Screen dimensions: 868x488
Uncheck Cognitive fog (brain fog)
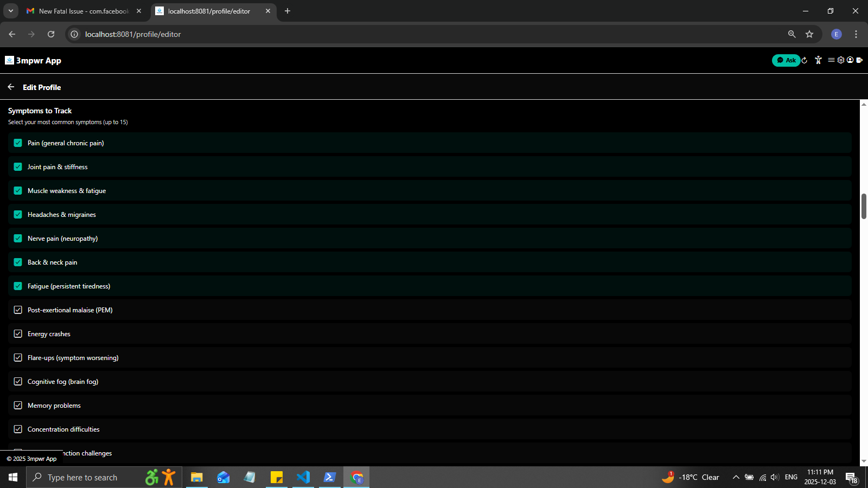pyautogui.click(x=18, y=382)
